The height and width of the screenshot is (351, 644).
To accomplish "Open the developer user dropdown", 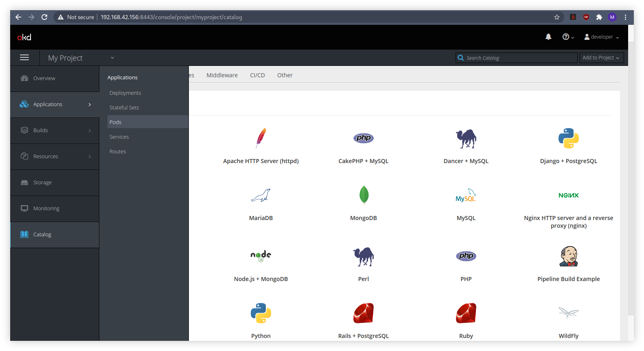I will (602, 37).
